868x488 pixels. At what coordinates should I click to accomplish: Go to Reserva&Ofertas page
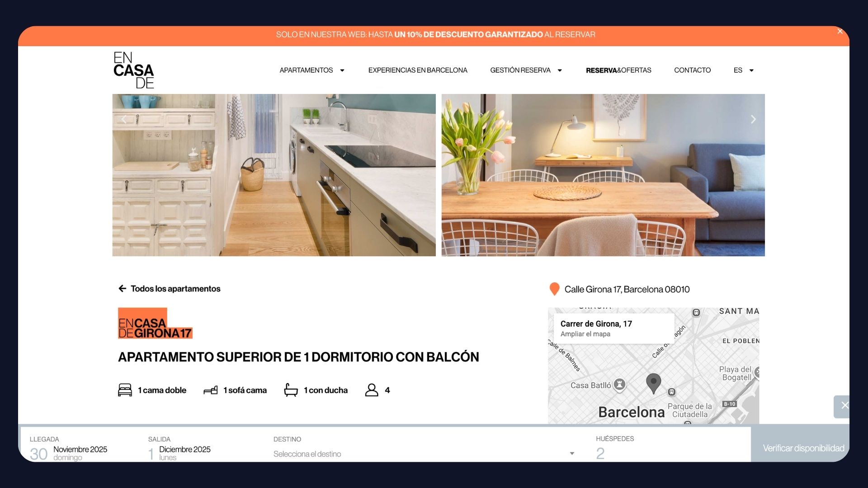tap(618, 70)
